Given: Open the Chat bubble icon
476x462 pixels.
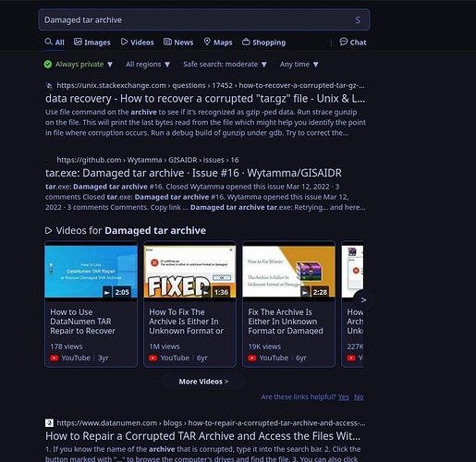Looking at the screenshot, I should [x=344, y=42].
